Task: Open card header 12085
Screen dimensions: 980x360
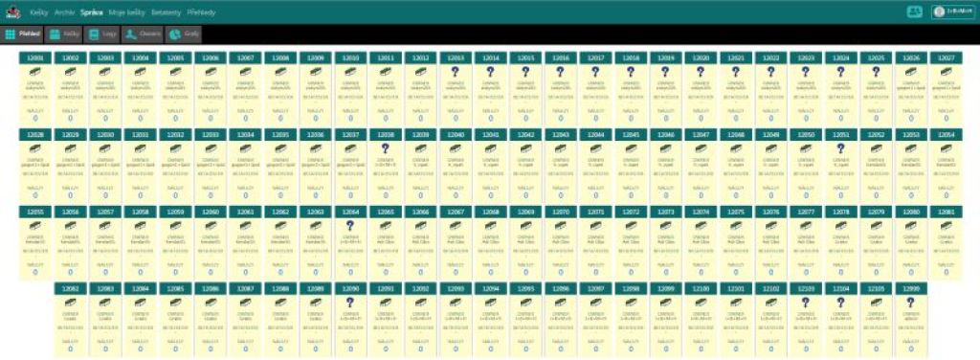Action: 175,288
